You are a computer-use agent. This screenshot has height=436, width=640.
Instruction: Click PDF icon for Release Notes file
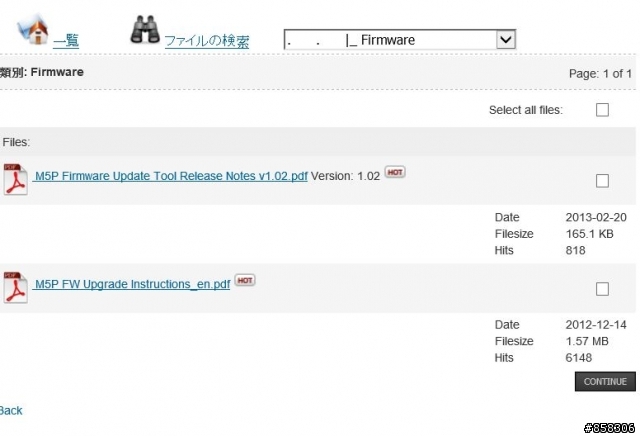click(x=16, y=179)
